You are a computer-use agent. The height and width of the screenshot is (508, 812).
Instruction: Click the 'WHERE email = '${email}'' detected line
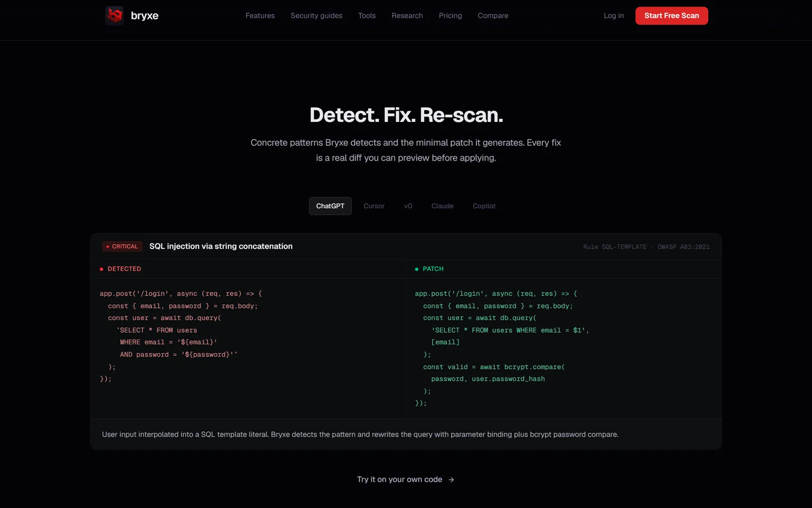click(x=168, y=342)
